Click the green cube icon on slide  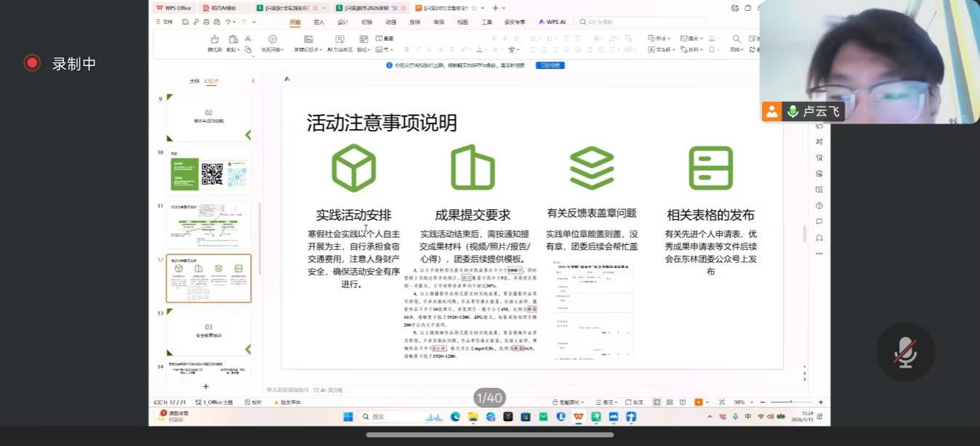(x=353, y=168)
